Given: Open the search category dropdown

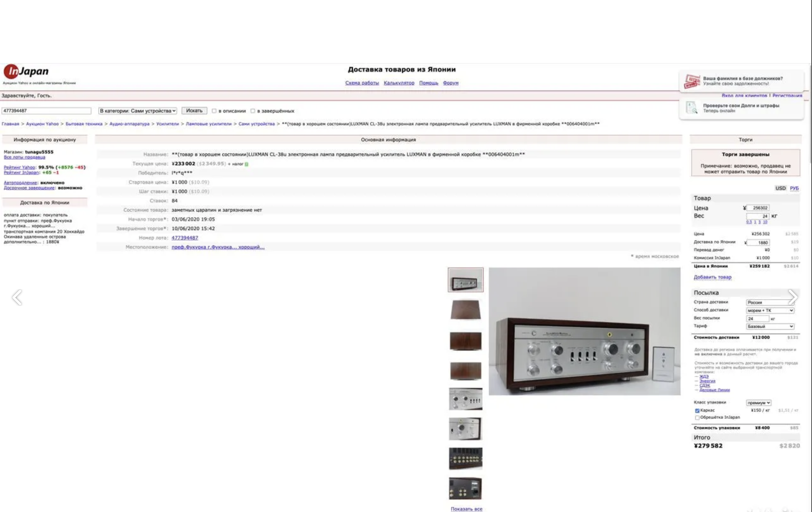Looking at the screenshot, I should (x=138, y=111).
